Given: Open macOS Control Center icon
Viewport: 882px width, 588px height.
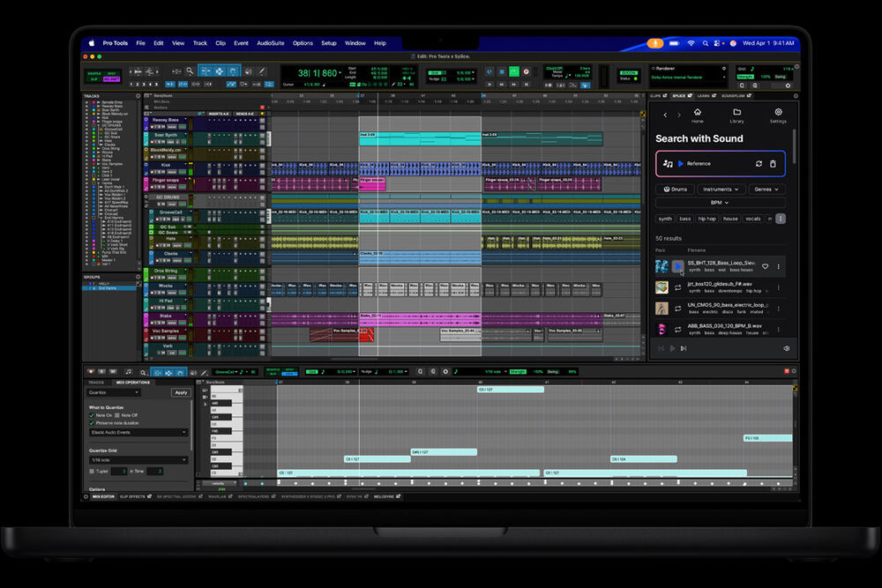Looking at the screenshot, I should pyautogui.click(x=718, y=43).
